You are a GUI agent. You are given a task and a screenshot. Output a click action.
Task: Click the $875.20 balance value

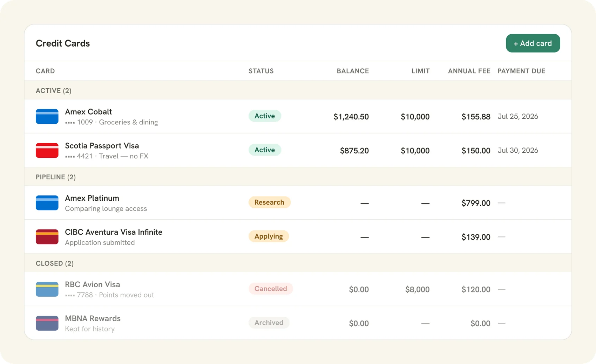click(x=354, y=151)
